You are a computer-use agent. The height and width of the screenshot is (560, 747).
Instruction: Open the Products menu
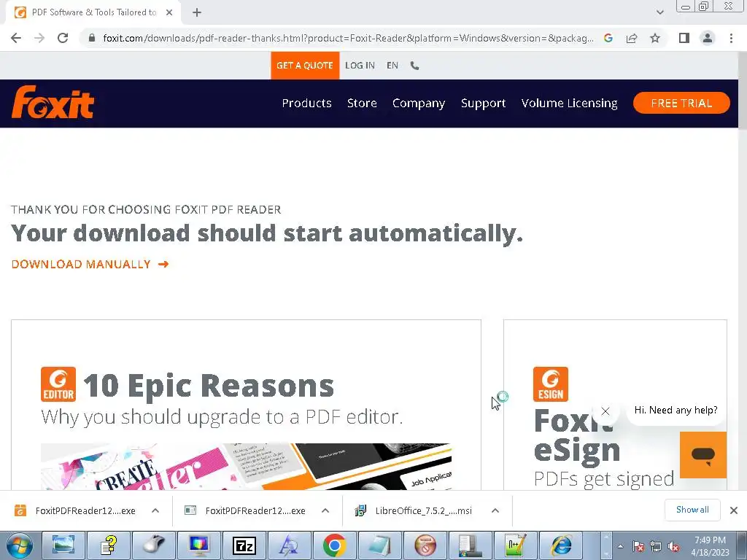pos(306,104)
